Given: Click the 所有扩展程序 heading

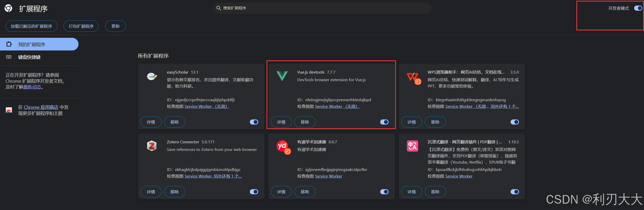Looking at the screenshot, I should click(x=153, y=56).
